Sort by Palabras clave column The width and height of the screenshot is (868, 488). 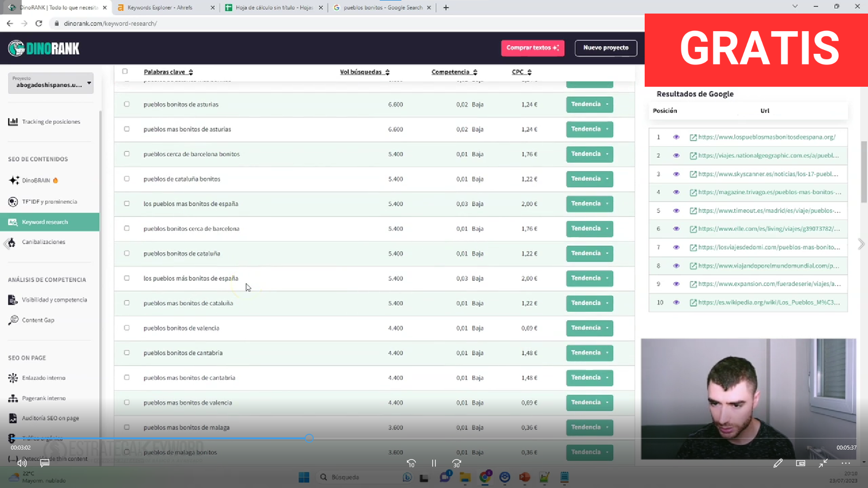[x=168, y=72]
